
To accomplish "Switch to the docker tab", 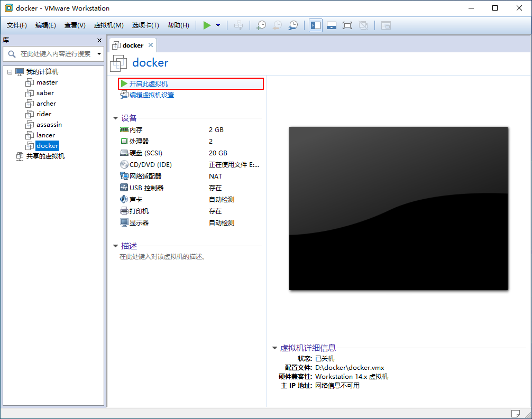I will coord(132,45).
